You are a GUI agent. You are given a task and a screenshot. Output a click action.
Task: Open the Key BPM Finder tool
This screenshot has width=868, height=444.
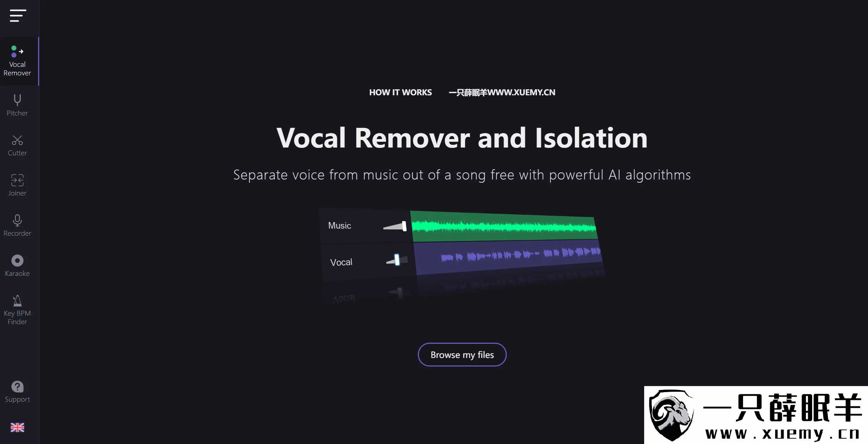click(x=17, y=309)
